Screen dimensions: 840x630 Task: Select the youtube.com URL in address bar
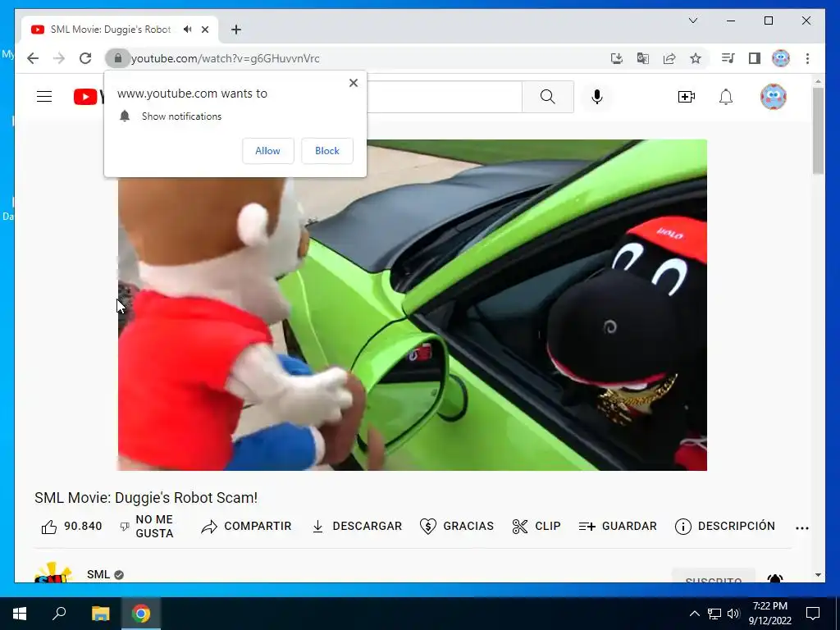click(226, 59)
